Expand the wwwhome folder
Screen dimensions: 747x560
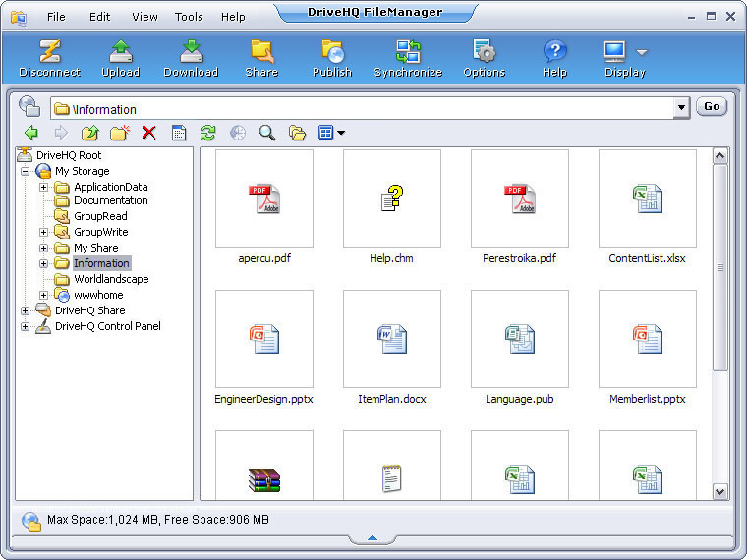pos(43,296)
